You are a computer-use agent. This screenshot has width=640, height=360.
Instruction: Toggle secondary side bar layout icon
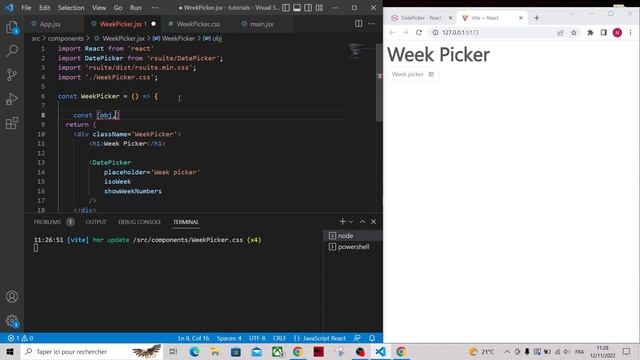(308, 8)
